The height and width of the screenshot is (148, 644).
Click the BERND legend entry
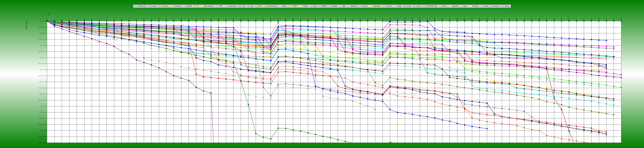tap(324, 6)
